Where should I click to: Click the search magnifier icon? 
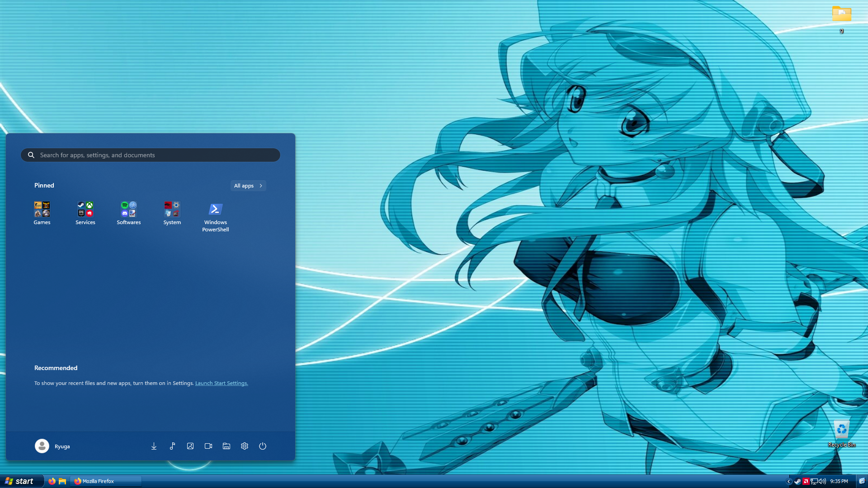(31, 155)
